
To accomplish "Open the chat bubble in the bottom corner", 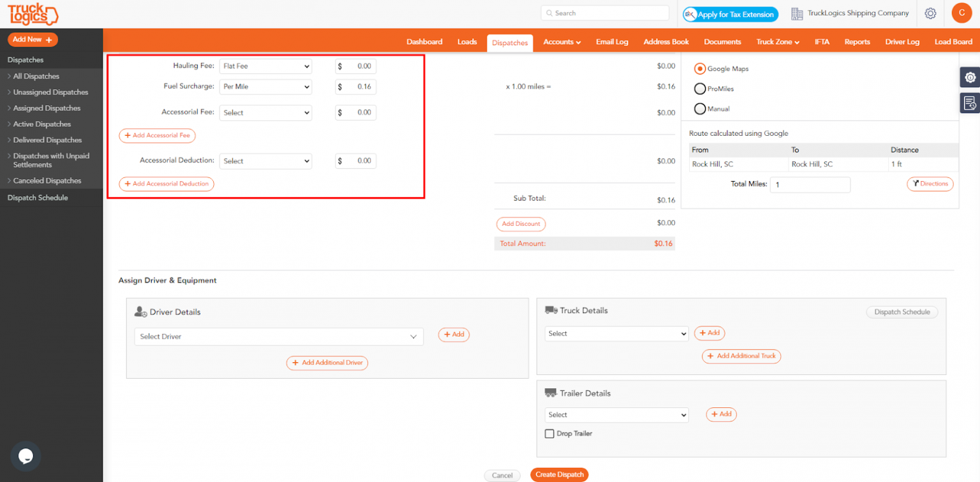I will 25,456.
